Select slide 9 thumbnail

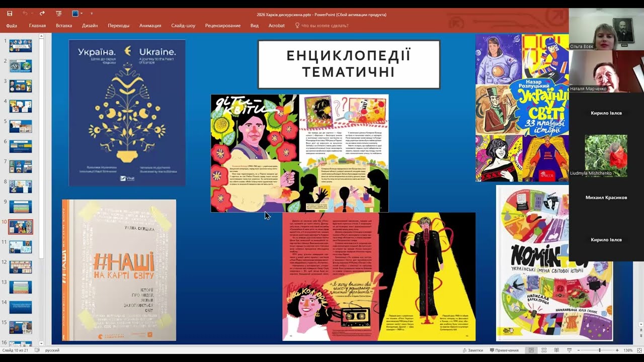click(x=21, y=207)
